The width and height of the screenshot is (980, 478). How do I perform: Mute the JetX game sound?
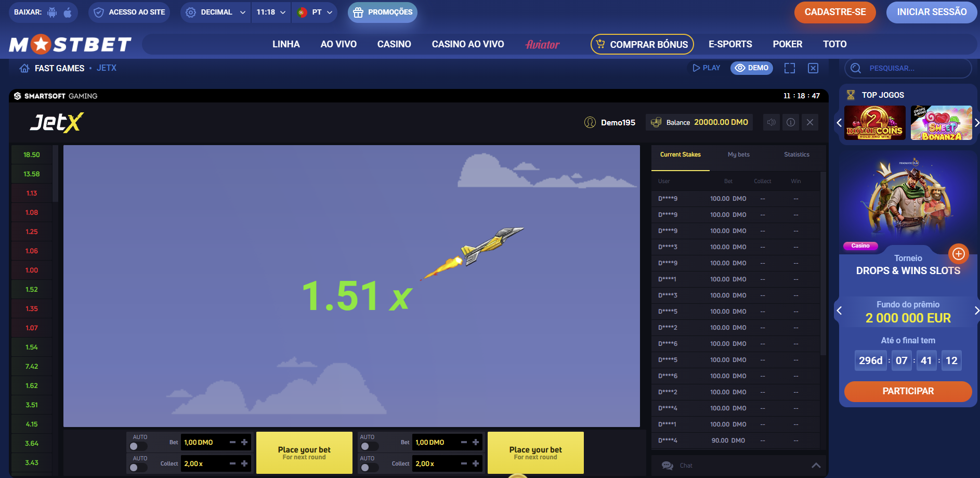771,122
